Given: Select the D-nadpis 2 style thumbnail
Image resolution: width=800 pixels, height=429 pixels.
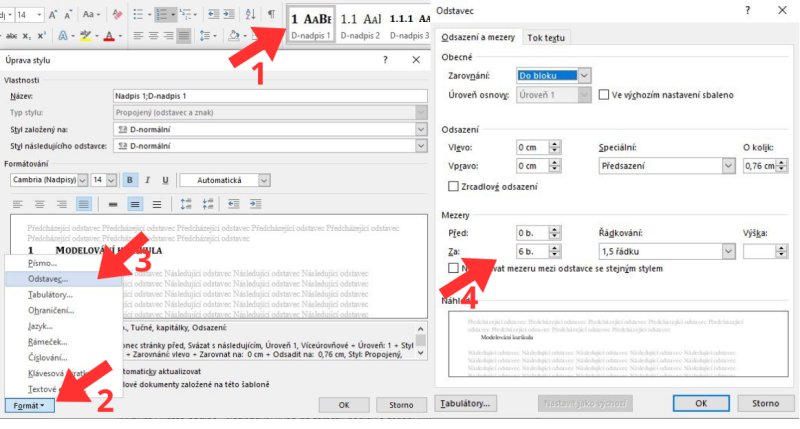Looking at the screenshot, I should point(360,24).
